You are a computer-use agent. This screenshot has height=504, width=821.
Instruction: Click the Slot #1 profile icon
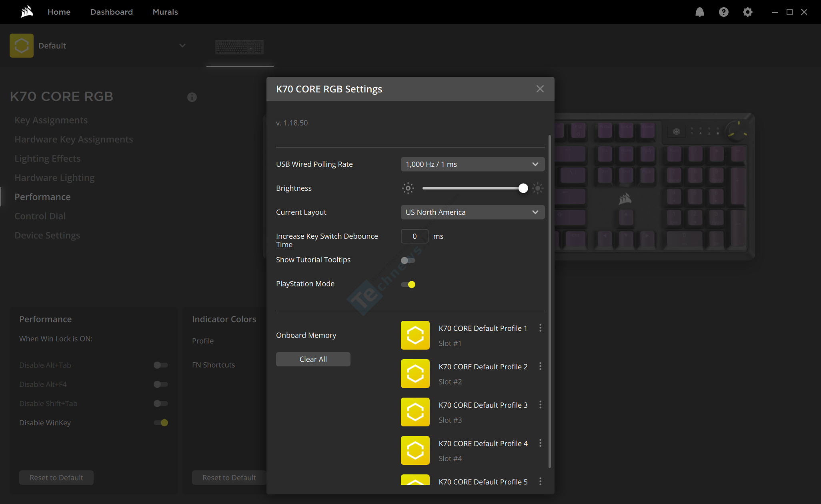(415, 335)
